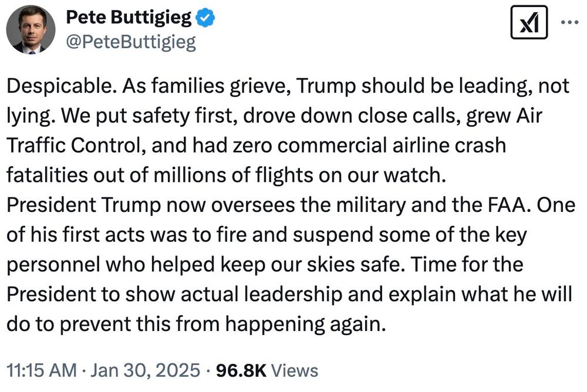Click the phrase prevent this from happening again
Image resolution: width=587 pixels, height=392 pixels.
coord(222,325)
